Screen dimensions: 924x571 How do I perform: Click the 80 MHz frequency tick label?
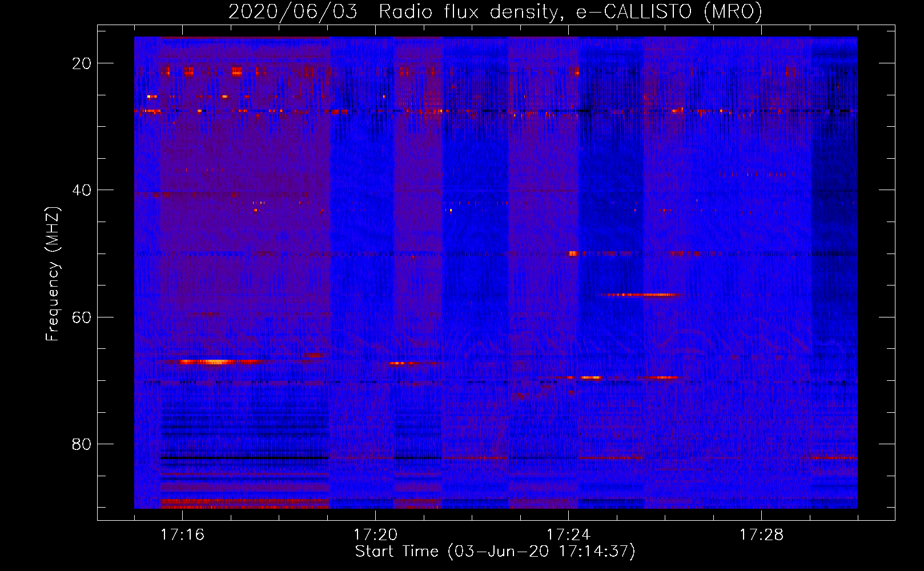pyautogui.click(x=82, y=444)
